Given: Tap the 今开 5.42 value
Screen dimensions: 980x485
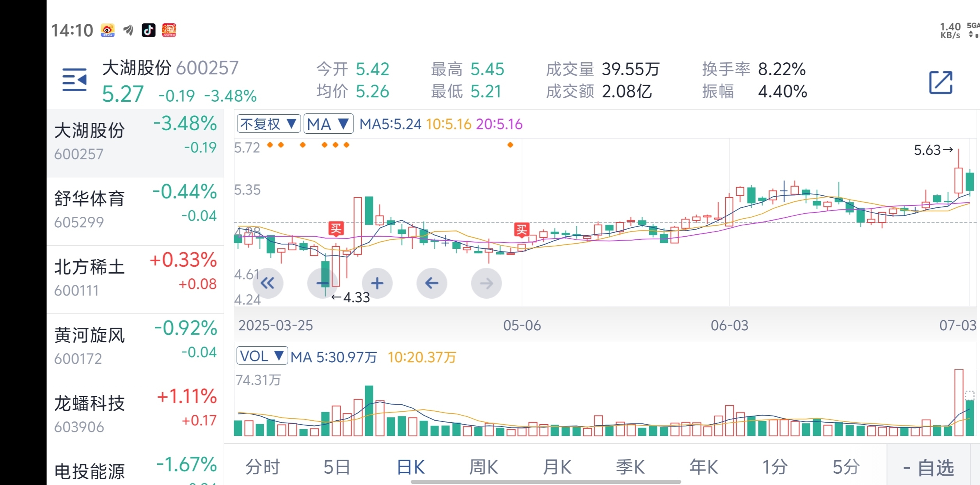Looking at the screenshot, I should point(373,69).
